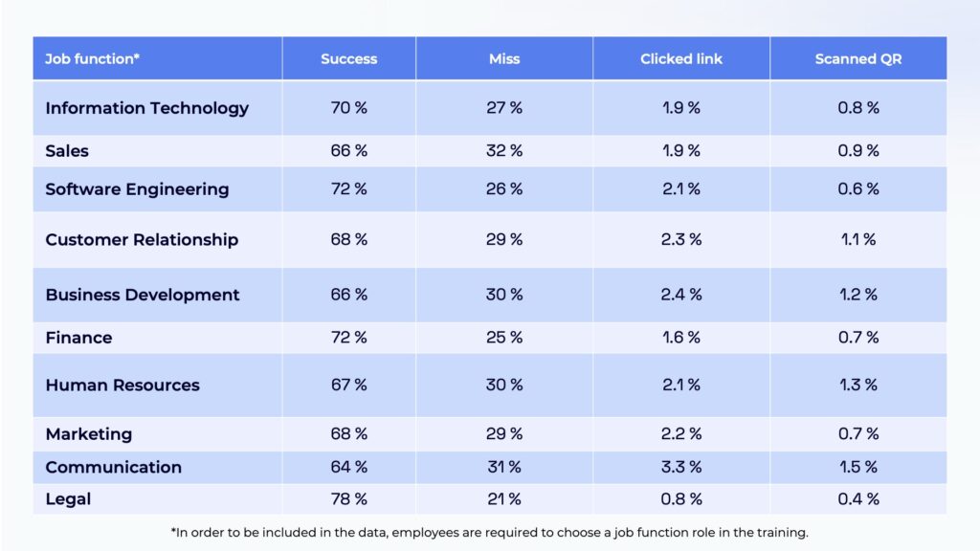Viewport: 980px width, 551px height.
Task: Click the "Scanned QR" column header
Action: click(x=857, y=59)
